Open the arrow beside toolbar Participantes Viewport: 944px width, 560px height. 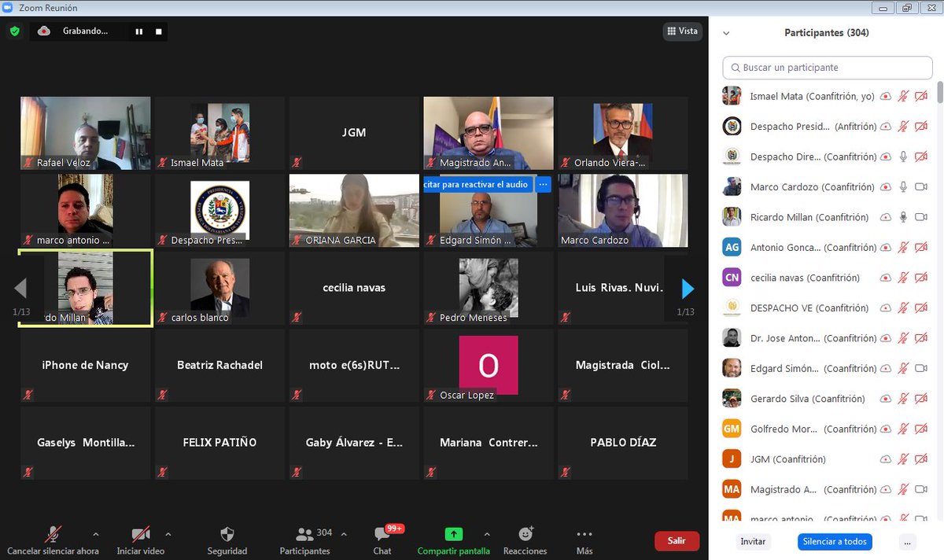point(342,534)
